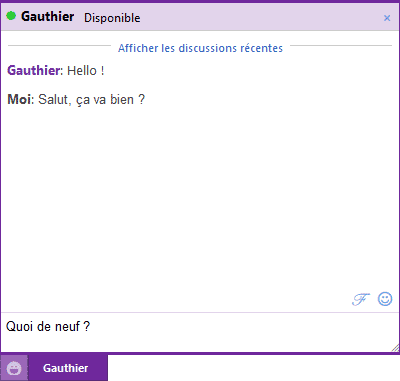Close the Gauthier chat window

387,18
